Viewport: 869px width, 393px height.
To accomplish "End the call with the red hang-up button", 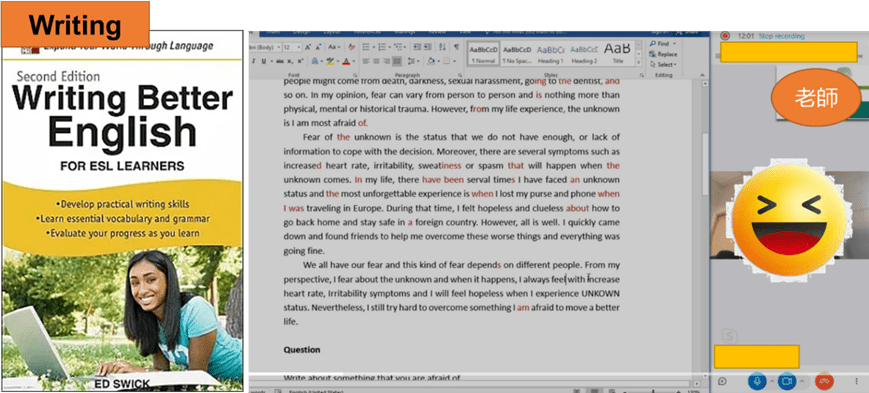I will (x=824, y=381).
